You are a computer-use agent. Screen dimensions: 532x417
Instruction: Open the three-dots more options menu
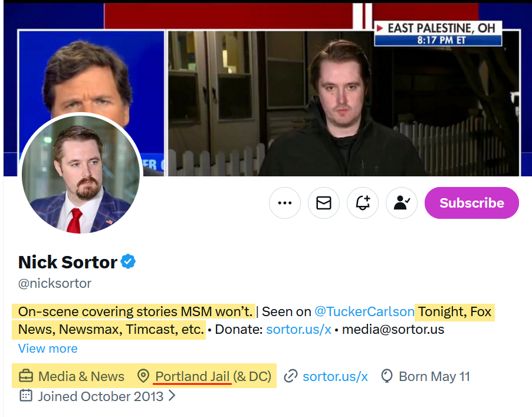pyautogui.click(x=285, y=203)
